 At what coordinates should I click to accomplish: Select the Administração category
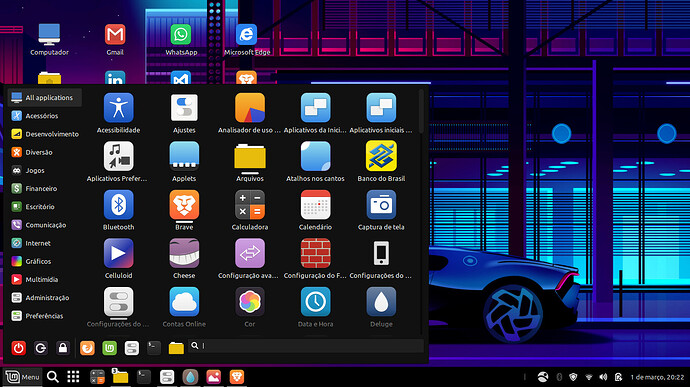[x=44, y=298]
